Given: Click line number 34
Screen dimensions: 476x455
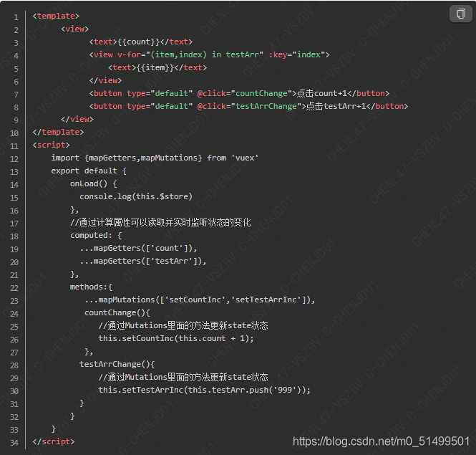Looking at the screenshot, I should click(14, 443).
